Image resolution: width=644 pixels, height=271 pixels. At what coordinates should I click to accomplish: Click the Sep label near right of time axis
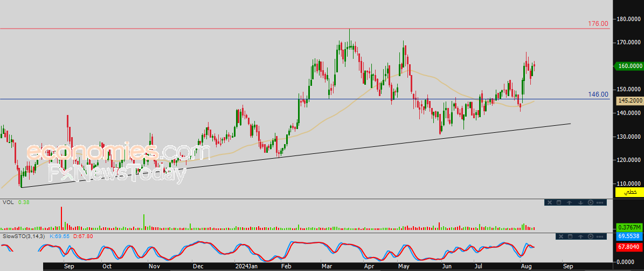click(x=568, y=266)
